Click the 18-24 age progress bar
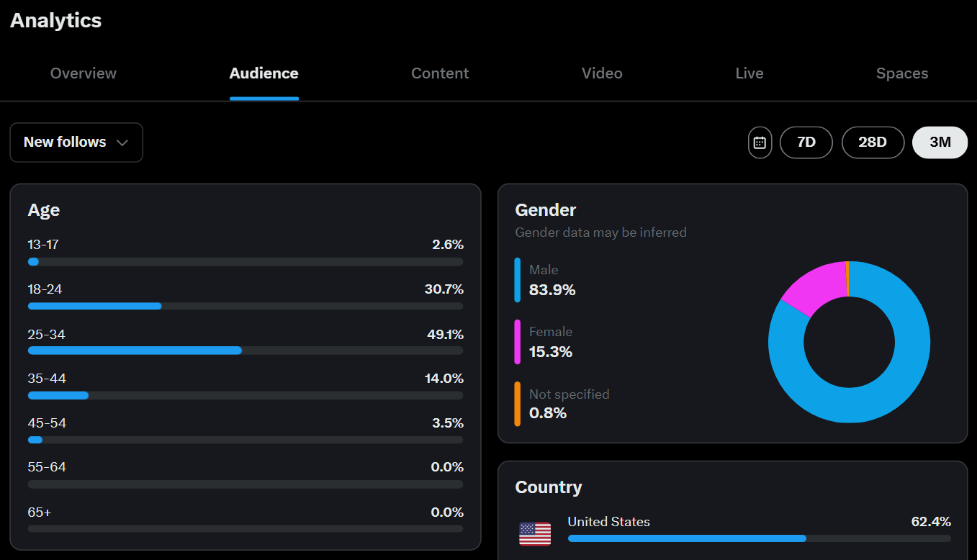 click(246, 306)
